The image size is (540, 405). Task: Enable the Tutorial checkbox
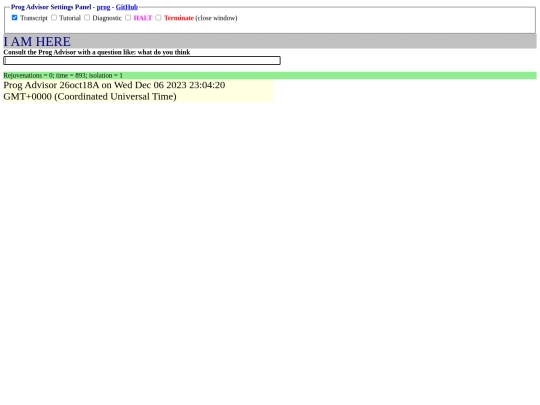coord(54,18)
